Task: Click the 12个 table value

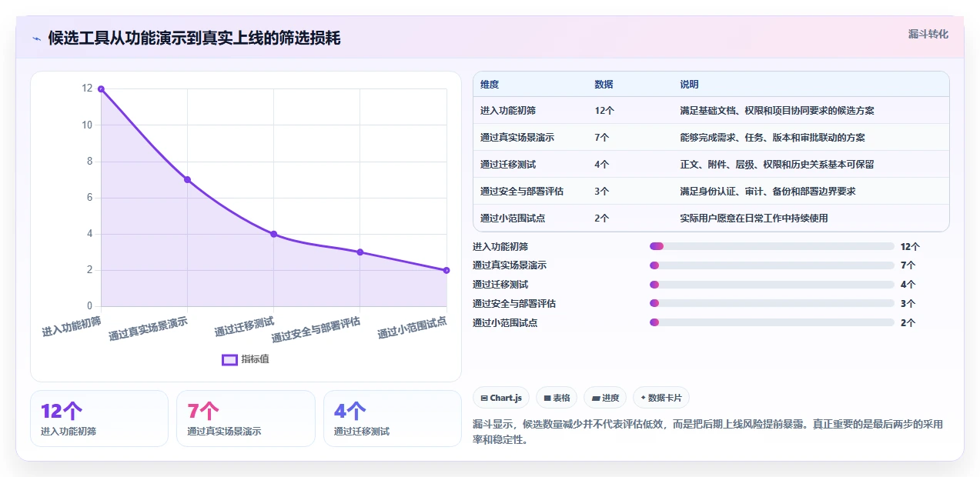Action: coord(604,111)
